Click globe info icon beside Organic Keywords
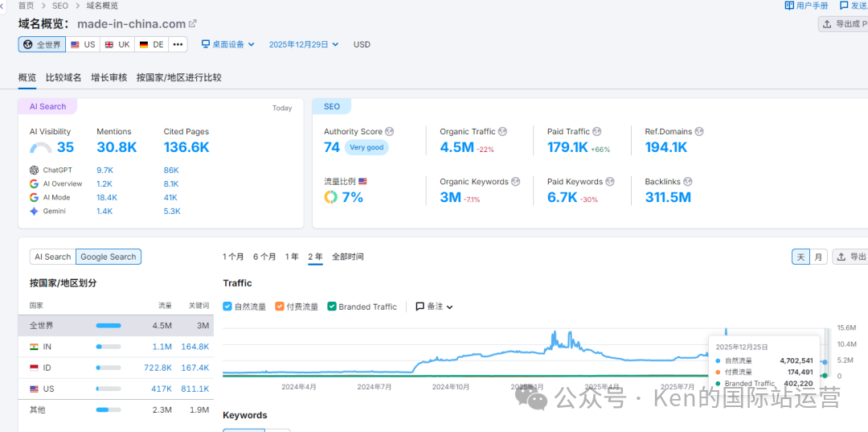This screenshot has height=432, width=868. coord(516,182)
